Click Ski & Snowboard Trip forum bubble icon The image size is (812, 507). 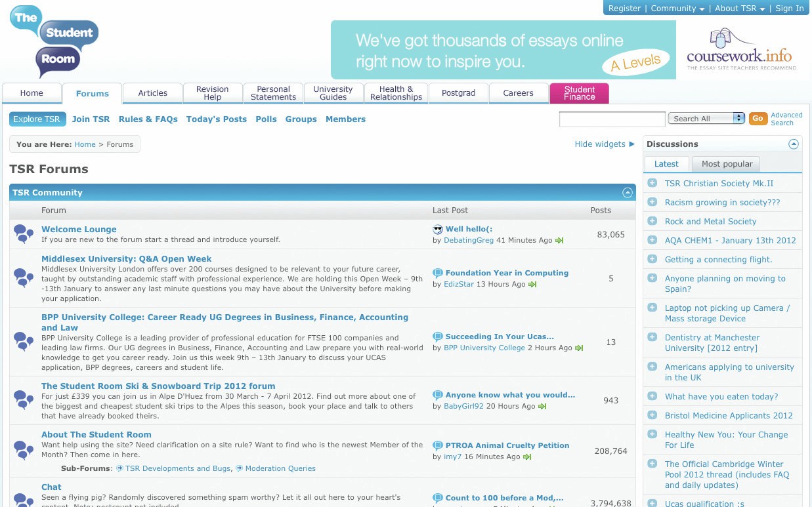coord(24,399)
